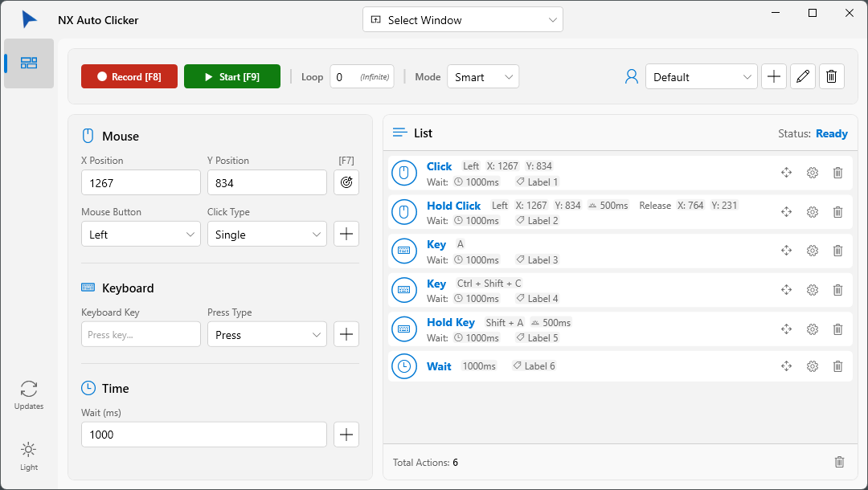Image resolution: width=868 pixels, height=490 pixels.
Task: Open settings for Hold Click action
Action: tap(812, 212)
